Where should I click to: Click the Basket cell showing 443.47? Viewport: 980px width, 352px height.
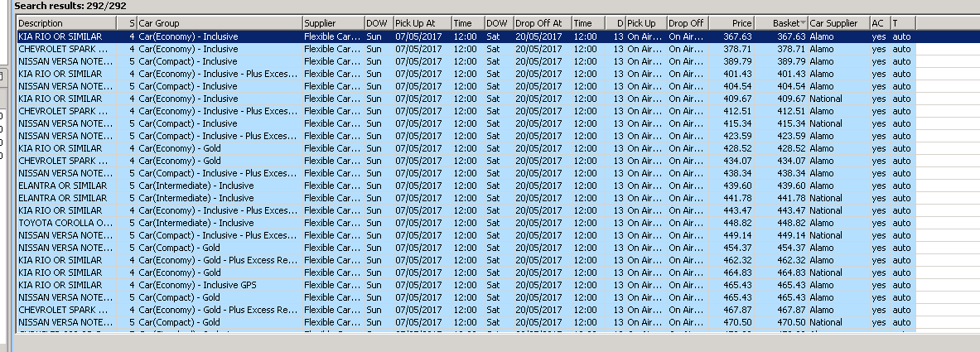(x=780, y=210)
